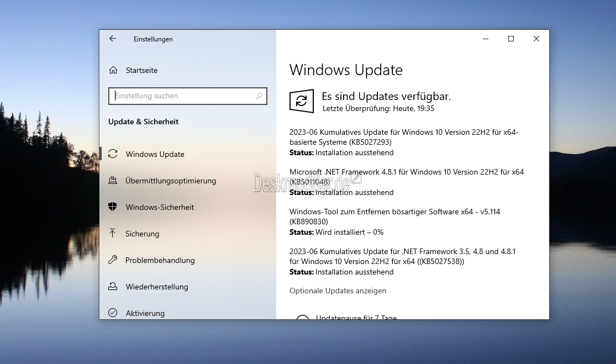
Task: Click 'Update & Sicherheit' section header
Action: pos(144,122)
